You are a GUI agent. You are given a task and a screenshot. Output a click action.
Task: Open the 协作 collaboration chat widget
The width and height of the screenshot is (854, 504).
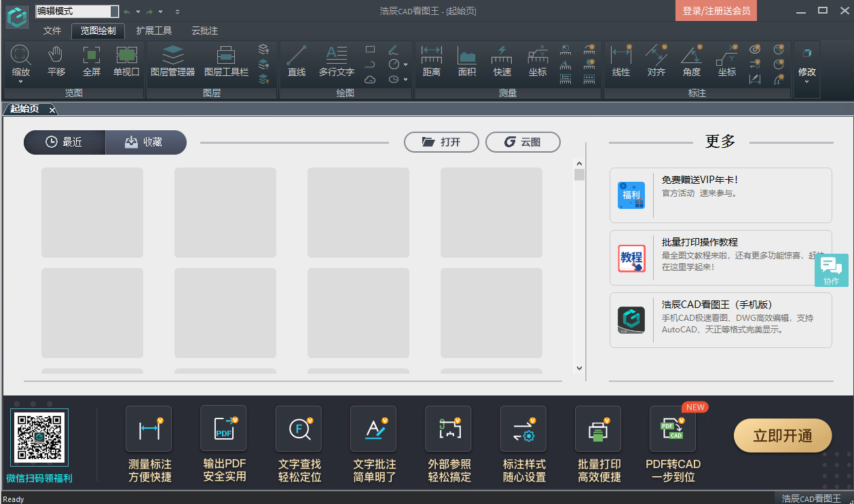832,270
